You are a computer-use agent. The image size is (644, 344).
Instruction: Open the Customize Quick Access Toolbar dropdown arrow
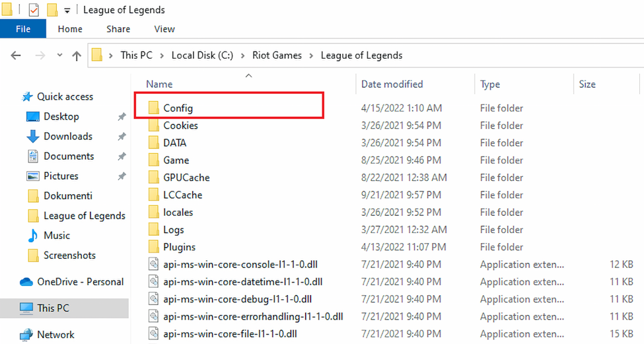pyautogui.click(x=67, y=11)
